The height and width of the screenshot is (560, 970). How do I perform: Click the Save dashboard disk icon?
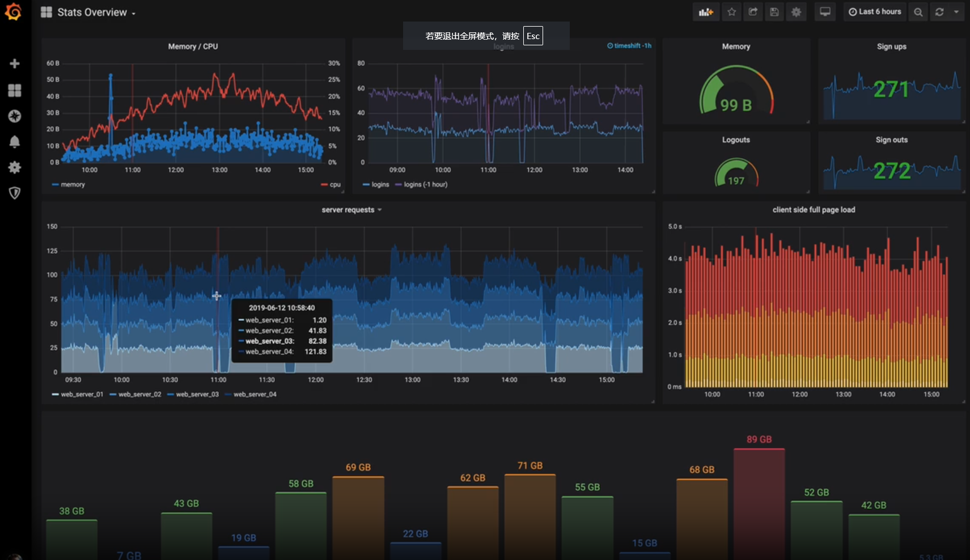coord(774,12)
